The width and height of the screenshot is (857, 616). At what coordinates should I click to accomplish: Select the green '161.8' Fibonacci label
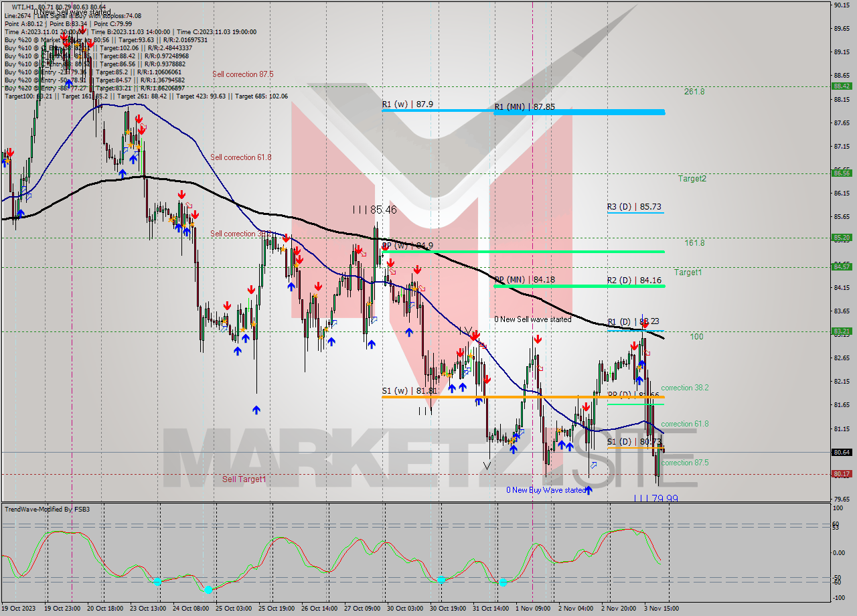pos(694,243)
